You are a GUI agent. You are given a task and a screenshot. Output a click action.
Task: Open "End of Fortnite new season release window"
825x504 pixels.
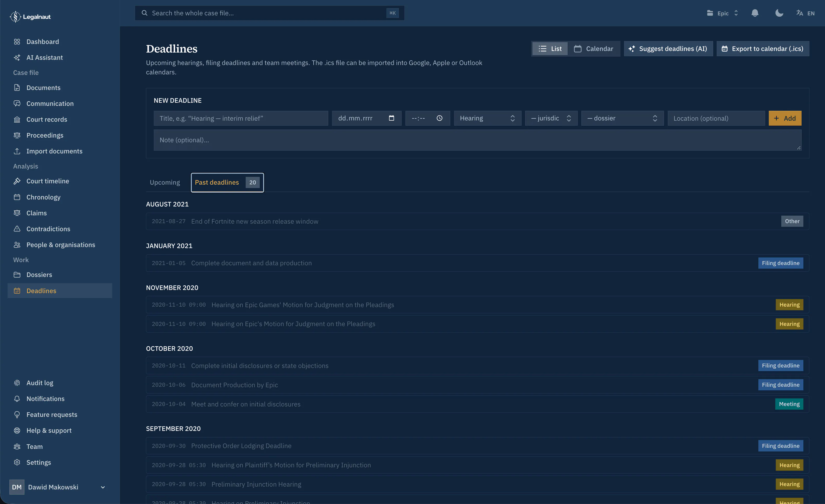478,221
